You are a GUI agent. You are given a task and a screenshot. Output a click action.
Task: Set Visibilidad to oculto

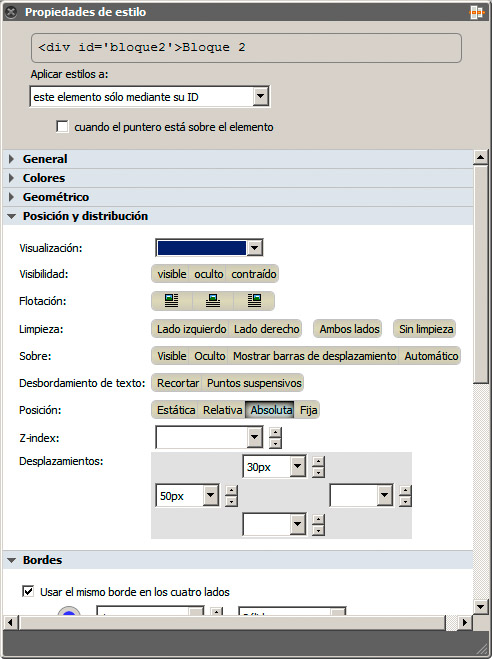pyautogui.click(x=208, y=274)
